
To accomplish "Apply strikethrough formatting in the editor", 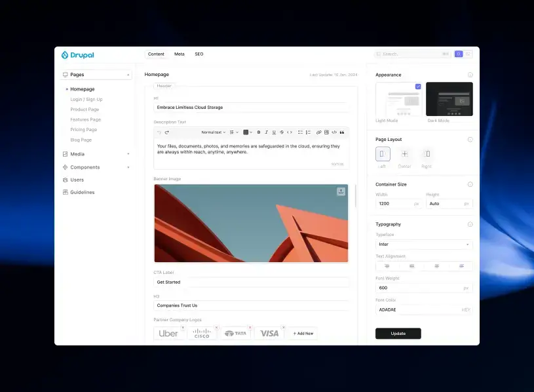I will 280,132.
